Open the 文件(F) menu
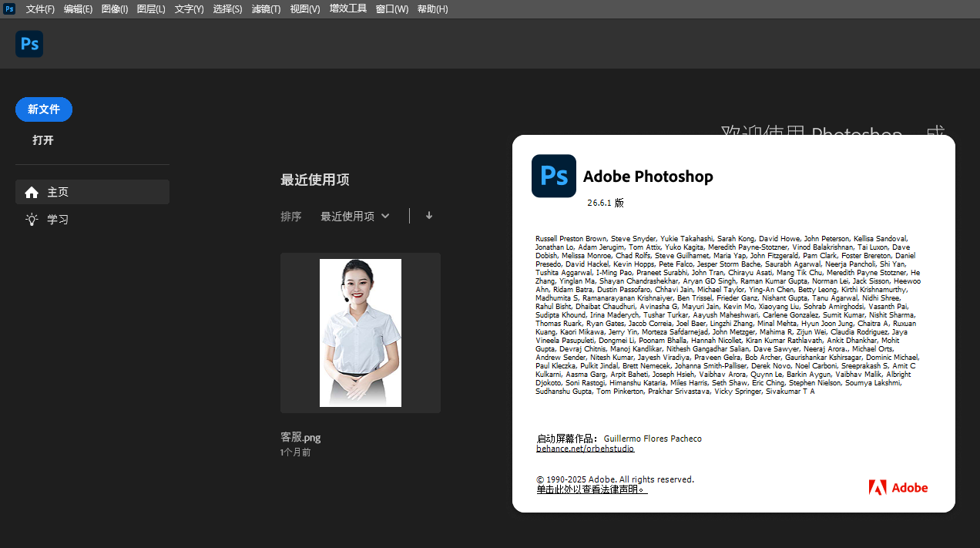This screenshot has width=980, height=548. click(40, 9)
